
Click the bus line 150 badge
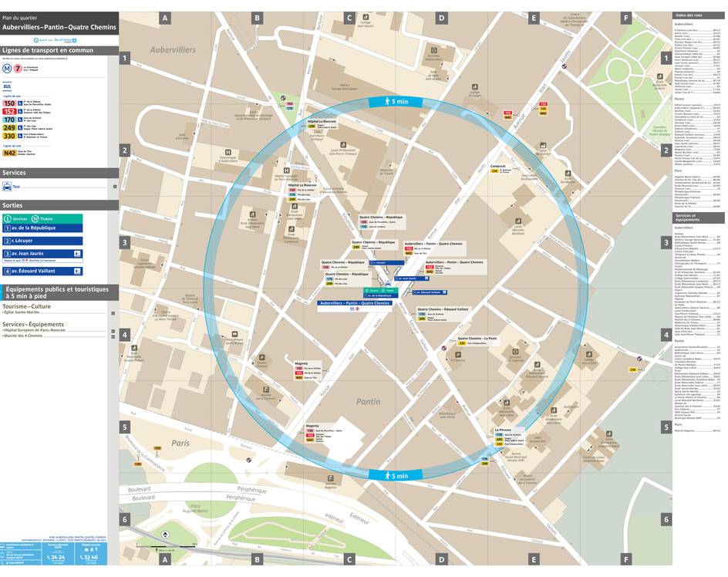9,103
